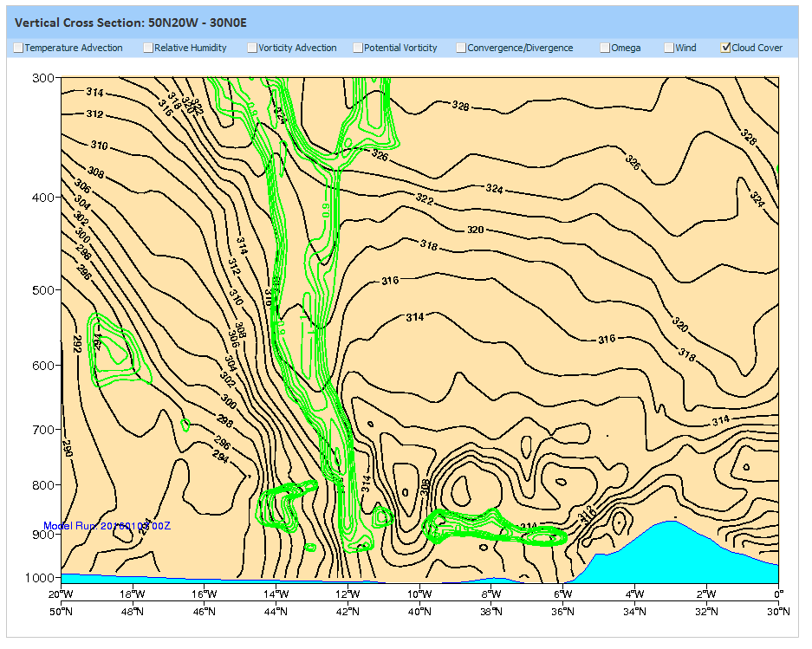Click the blue Model Run timestamp text

tap(107, 526)
